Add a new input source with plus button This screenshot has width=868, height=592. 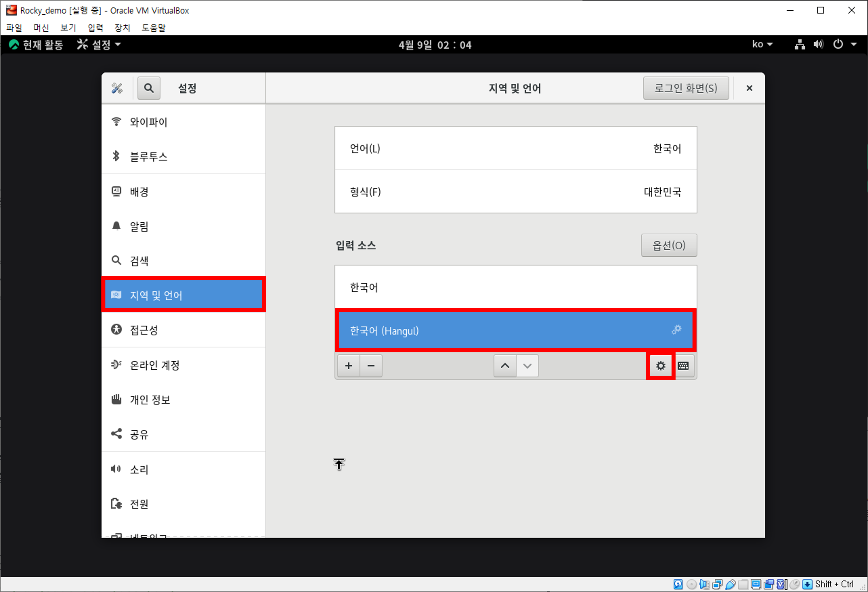tap(348, 366)
